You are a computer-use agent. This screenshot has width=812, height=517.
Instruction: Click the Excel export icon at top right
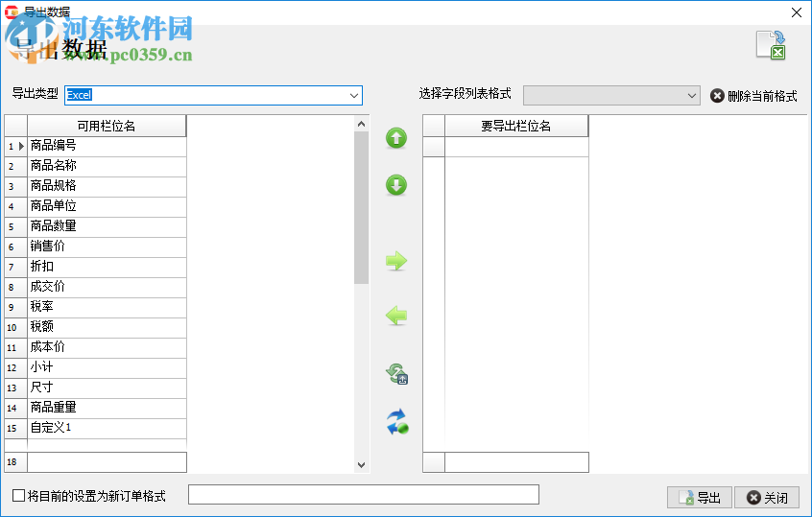point(771,45)
